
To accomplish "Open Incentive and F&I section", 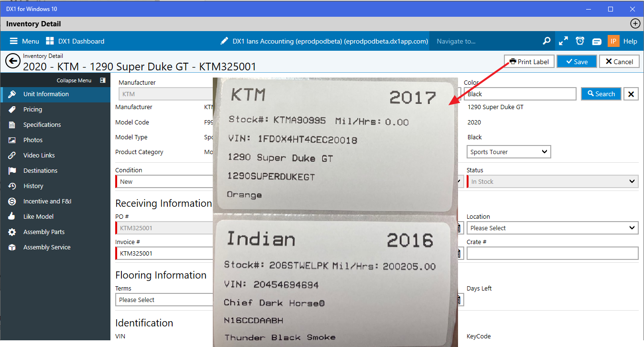I will click(x=55, y=201).
